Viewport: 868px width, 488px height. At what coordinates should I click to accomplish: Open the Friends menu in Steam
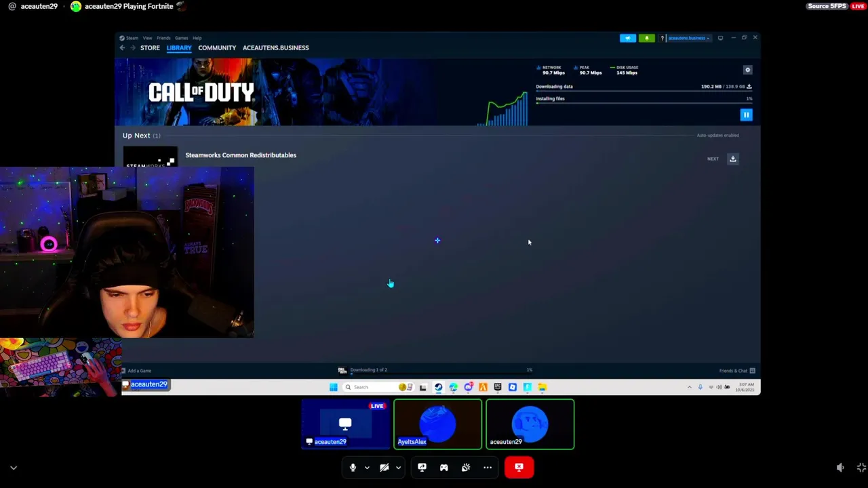[163, 38]
